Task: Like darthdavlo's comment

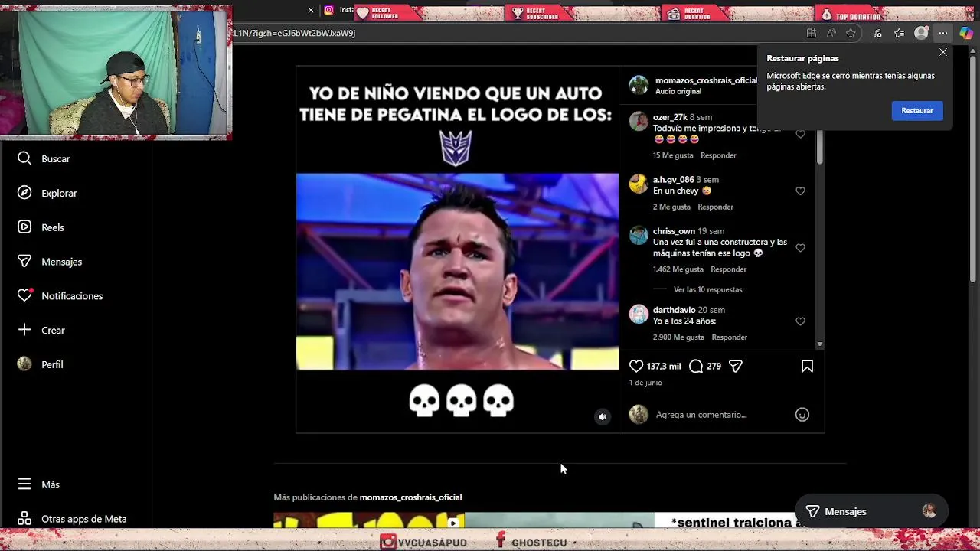Action: coord(800,321)
